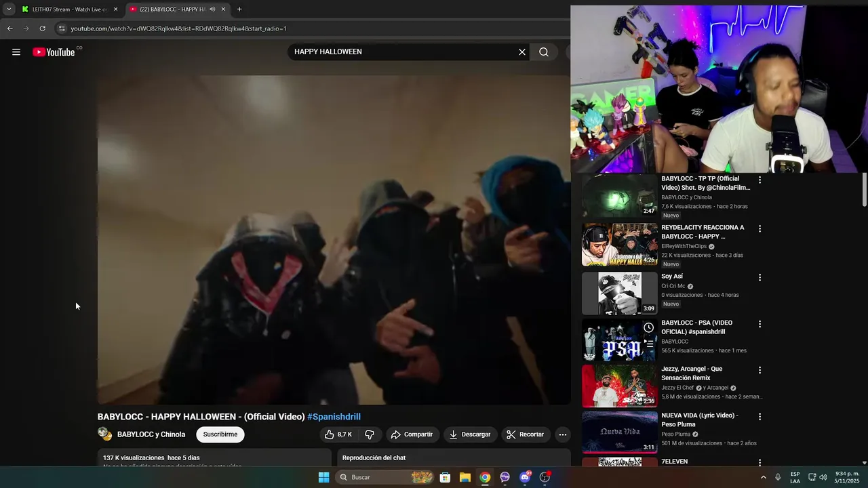Click the YouTube logo
This screenshot has width=868, height=488.
54,52
